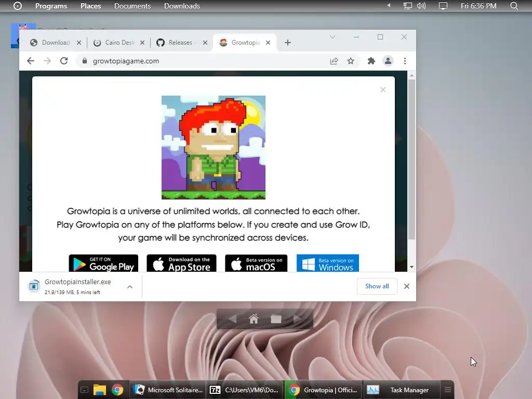Screen dimensions: 532x399
Task: Bookmark this page with the star icon
Action: (351, 61)
